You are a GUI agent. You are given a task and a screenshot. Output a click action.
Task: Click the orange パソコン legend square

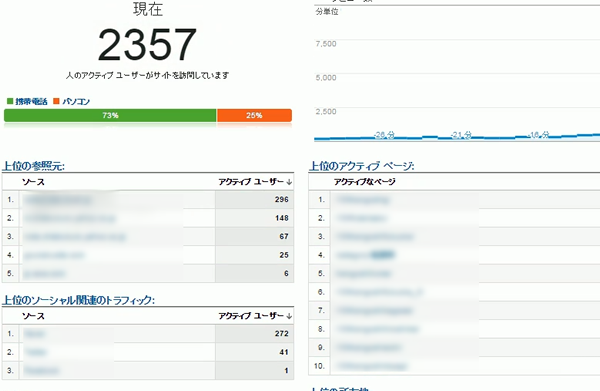point(56,101)
